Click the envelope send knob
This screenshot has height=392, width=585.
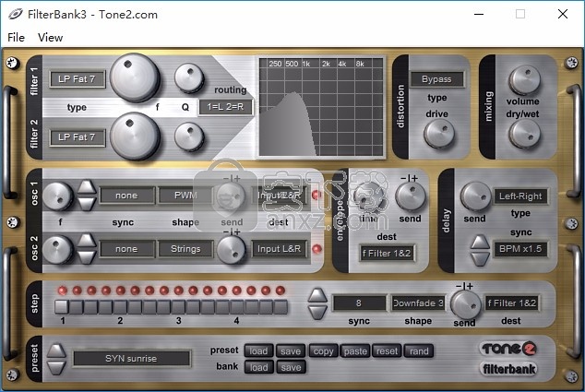pos(411,197)
